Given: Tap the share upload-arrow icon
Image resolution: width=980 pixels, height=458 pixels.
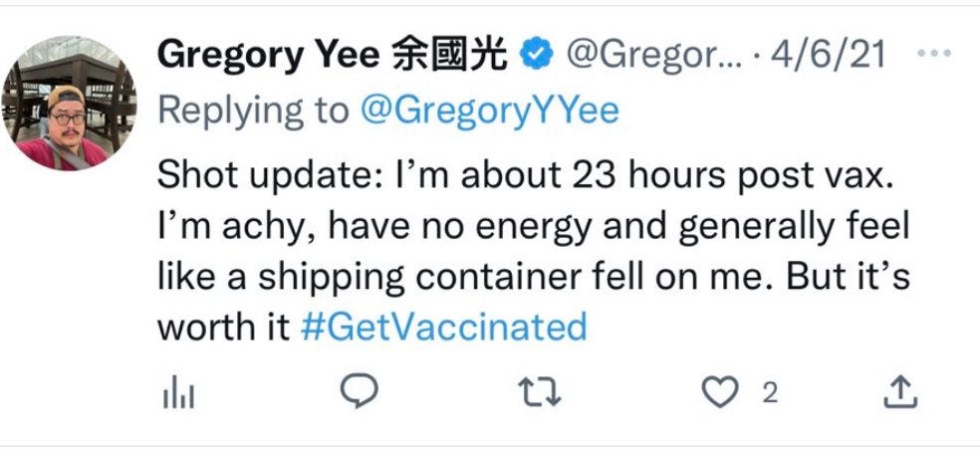Looking at the screenshot, I should pos(899,394).
